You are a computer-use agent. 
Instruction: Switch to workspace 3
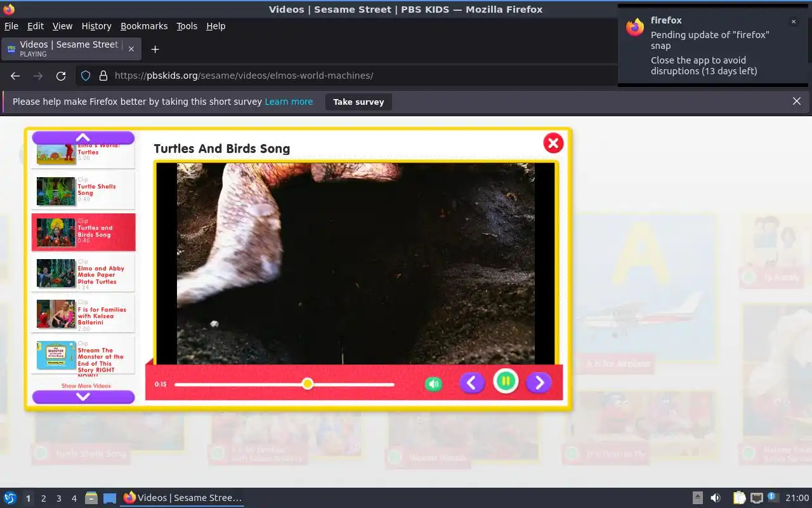[58, 498]
